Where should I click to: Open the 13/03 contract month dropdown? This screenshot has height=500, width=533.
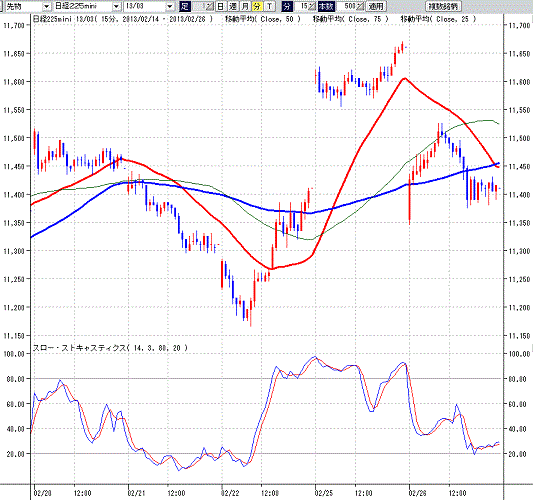pos(170,6)
